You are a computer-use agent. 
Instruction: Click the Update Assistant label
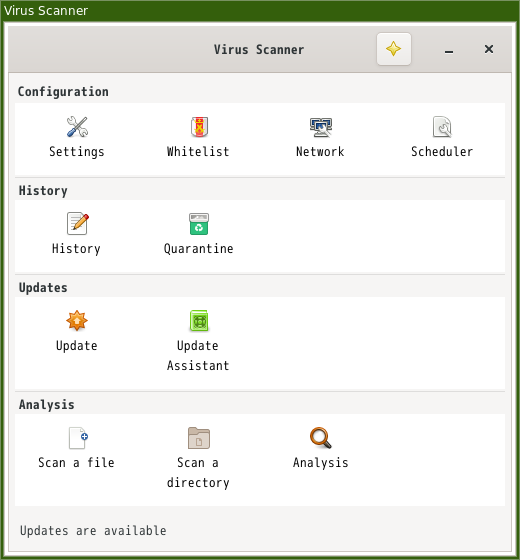198,356
